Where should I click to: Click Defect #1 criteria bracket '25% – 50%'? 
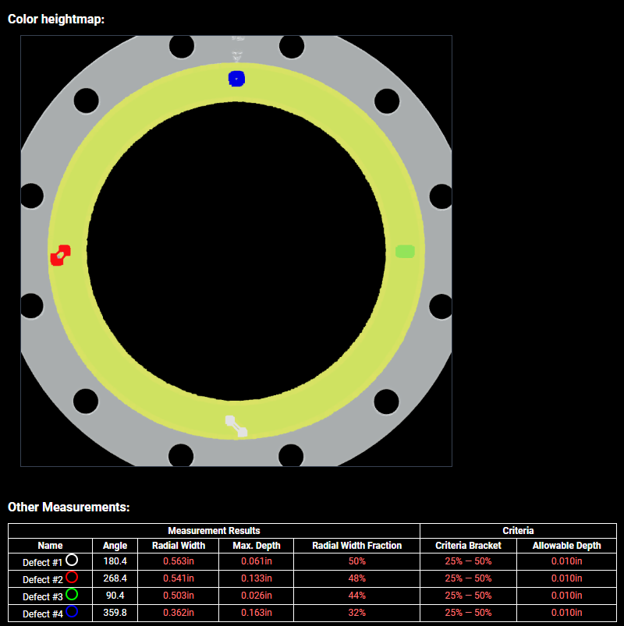pyautogui.click(x=468, y=561)
